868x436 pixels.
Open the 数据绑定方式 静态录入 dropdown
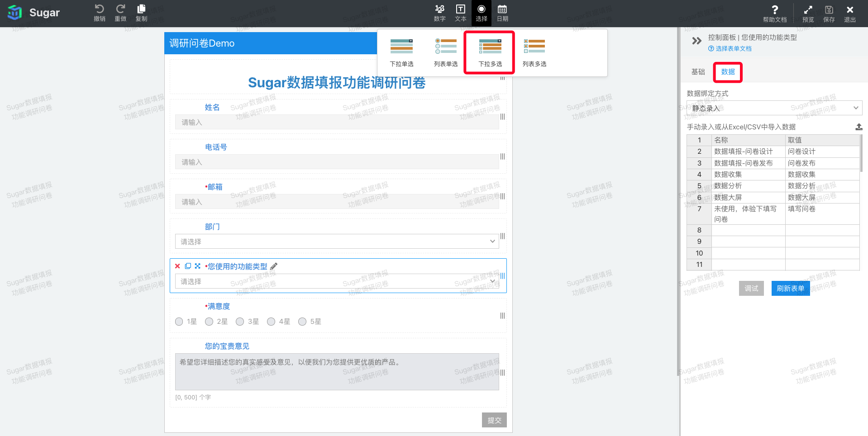(x=774, y=108)
